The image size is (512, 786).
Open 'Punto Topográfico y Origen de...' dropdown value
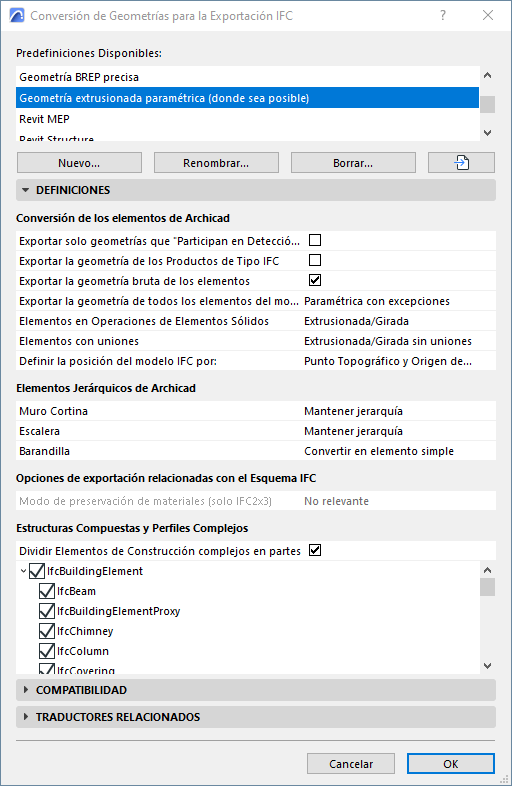click(388, 361)
